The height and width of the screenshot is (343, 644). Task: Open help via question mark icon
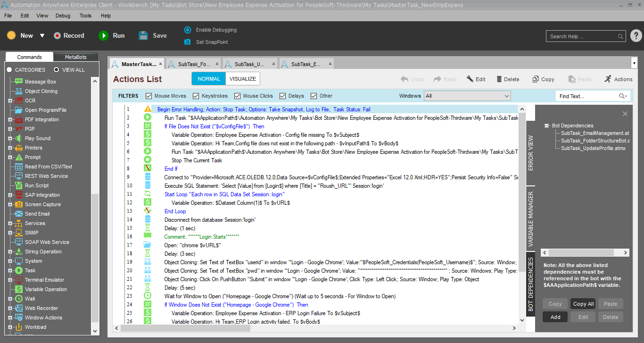636,36
